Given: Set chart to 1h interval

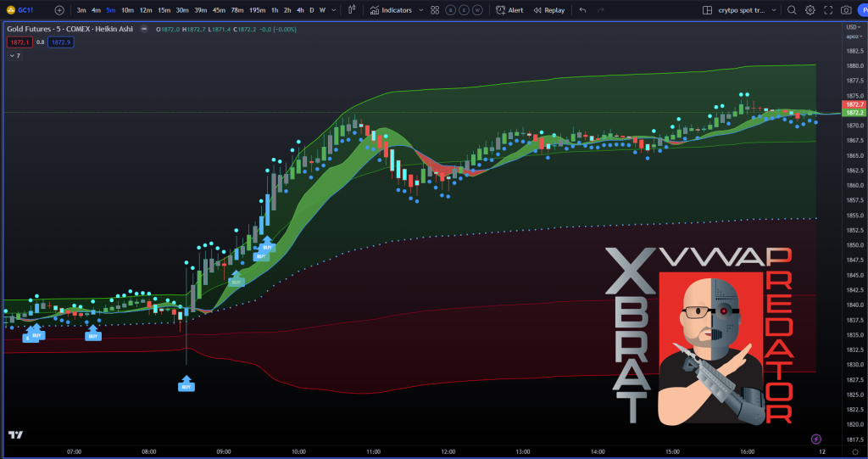Looking at the screenshot, I should point(275,10).
